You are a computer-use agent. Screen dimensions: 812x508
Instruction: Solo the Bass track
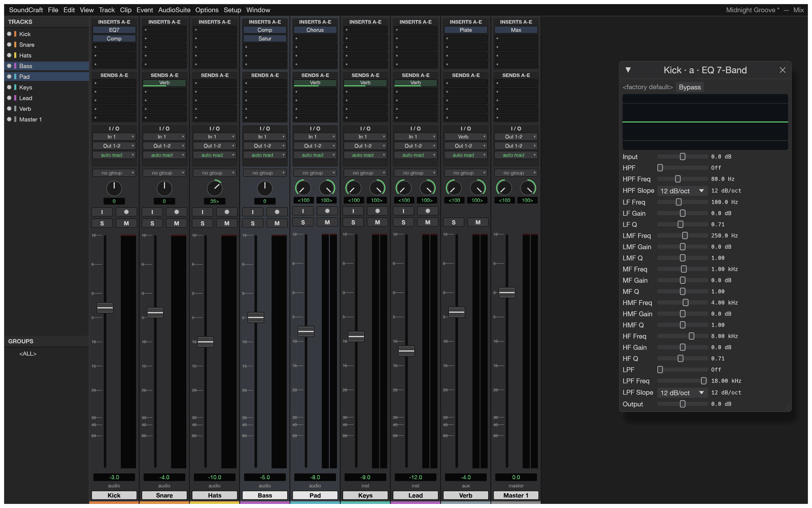253,223
